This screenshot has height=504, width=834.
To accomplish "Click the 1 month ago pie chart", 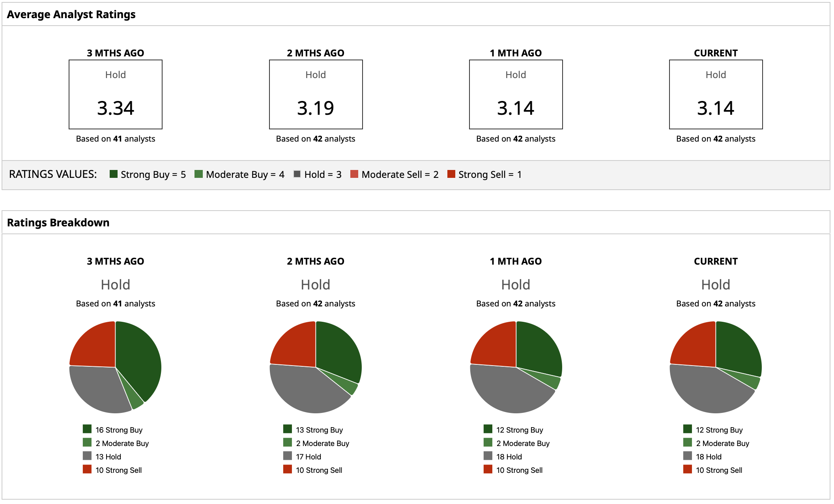I will (516, 367).
